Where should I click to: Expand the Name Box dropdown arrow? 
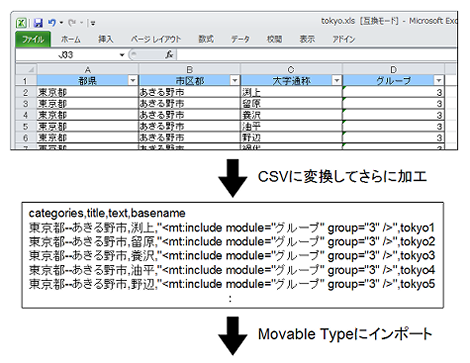[x=122, y=55]
